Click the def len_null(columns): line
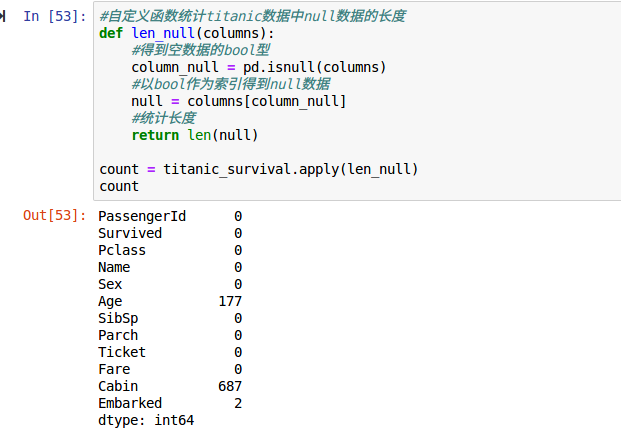This screenshot has height=436, width=621. pyautogui.click(x=187, y=33)
